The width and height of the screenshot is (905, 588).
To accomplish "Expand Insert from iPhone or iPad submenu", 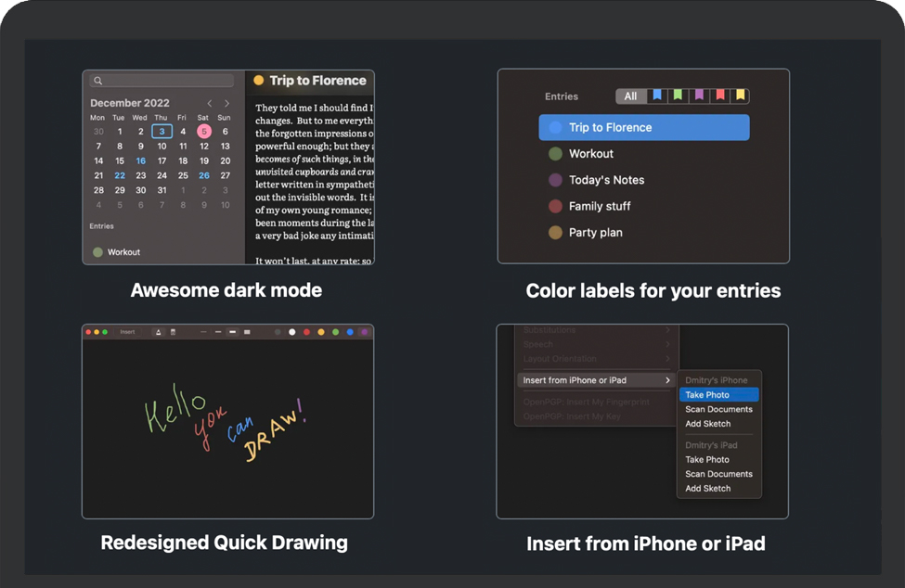I will (596, 380).
